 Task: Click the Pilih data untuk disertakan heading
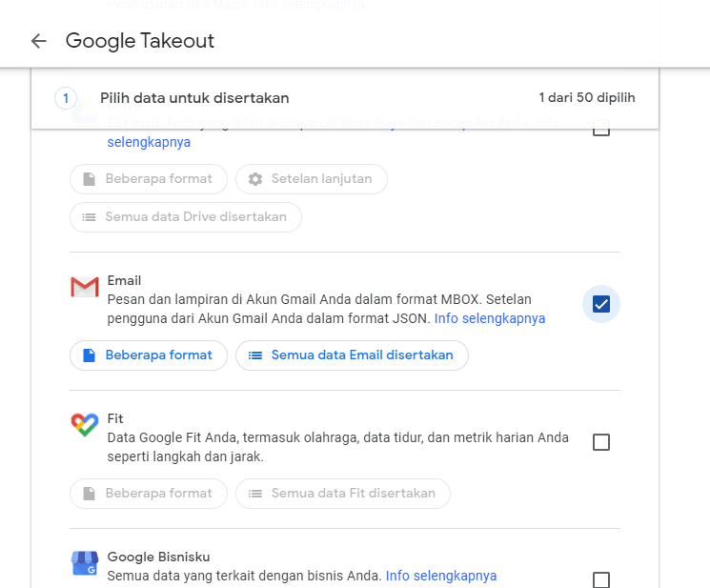[194, 98]
